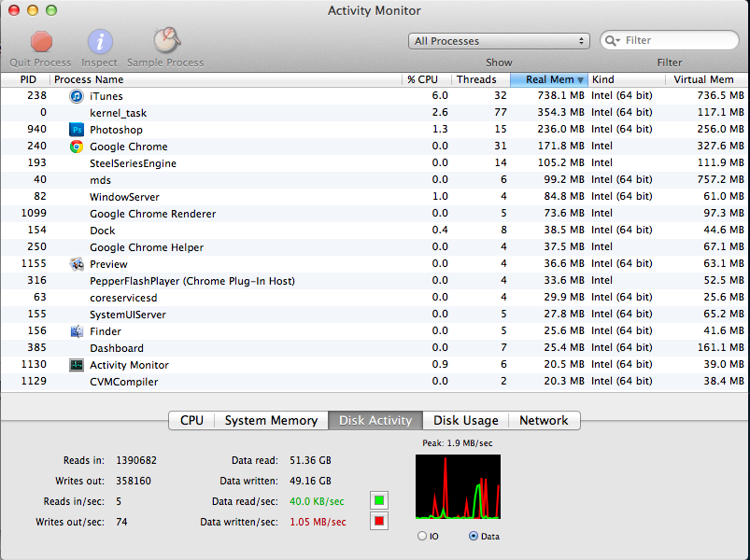750x560 pixels.
Task: Switch to the Disk Activity tab
Action: pyautogui.click(x=375, y=421)
